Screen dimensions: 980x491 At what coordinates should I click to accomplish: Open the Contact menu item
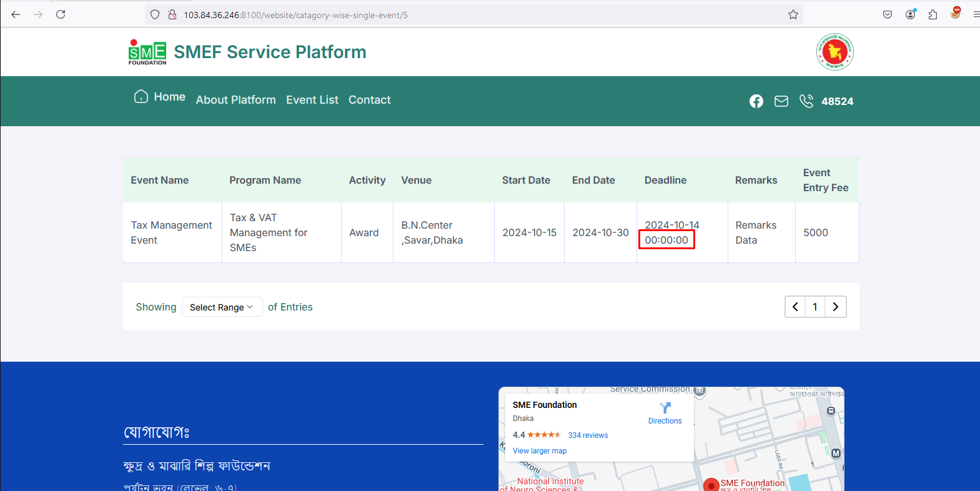point(370,100)
